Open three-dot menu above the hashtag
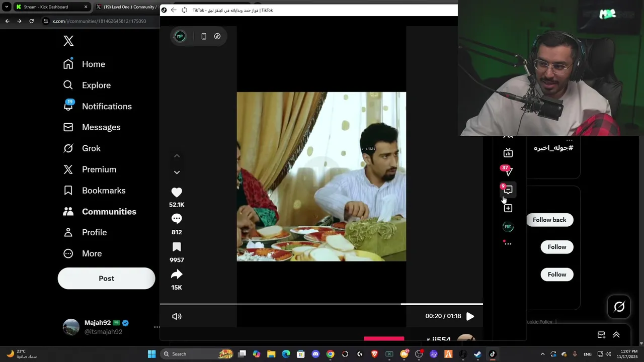 click(x=569, y=140)
